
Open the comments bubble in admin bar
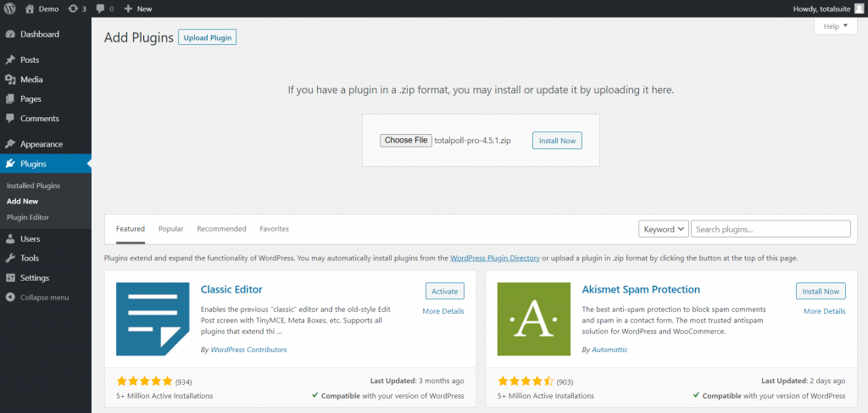pos(100,8)
